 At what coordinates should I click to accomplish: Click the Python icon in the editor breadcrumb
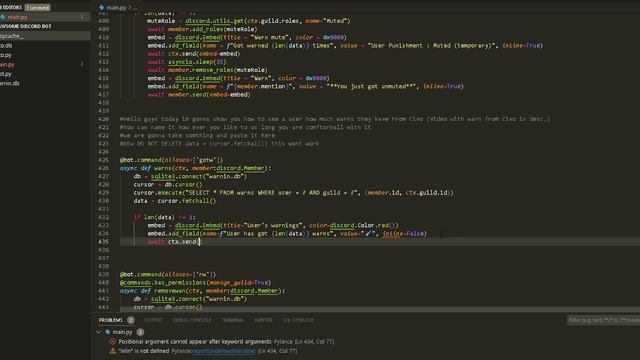[102, 7]
